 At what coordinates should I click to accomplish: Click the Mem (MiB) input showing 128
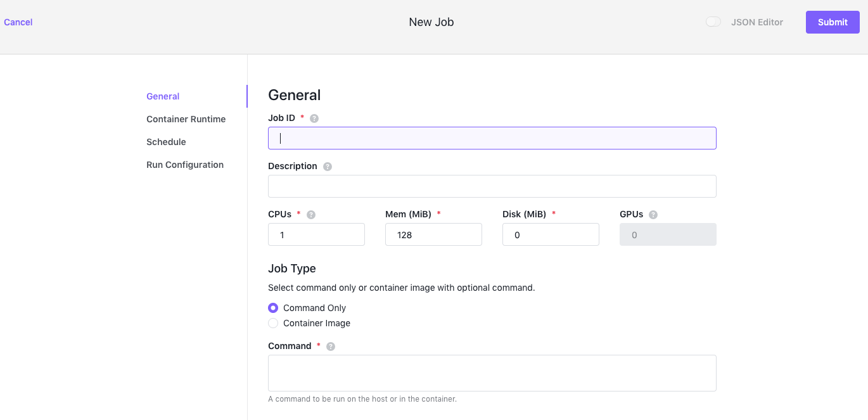coord(433,234)
